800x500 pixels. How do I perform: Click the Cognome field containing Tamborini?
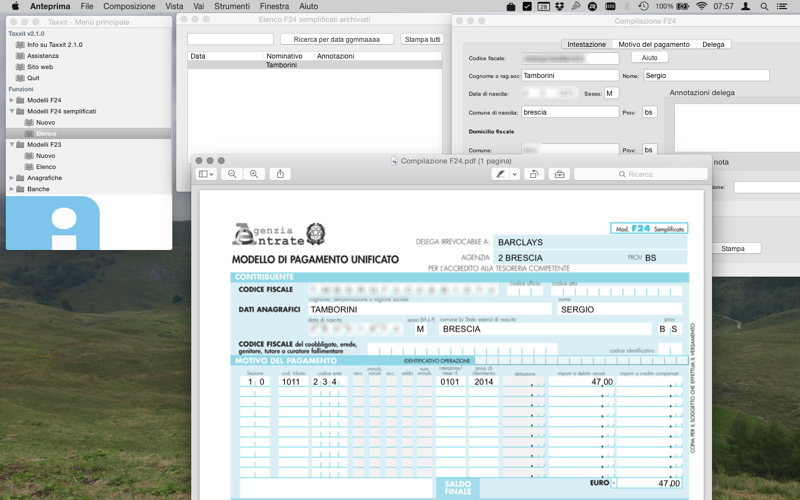tap(570, 76)
